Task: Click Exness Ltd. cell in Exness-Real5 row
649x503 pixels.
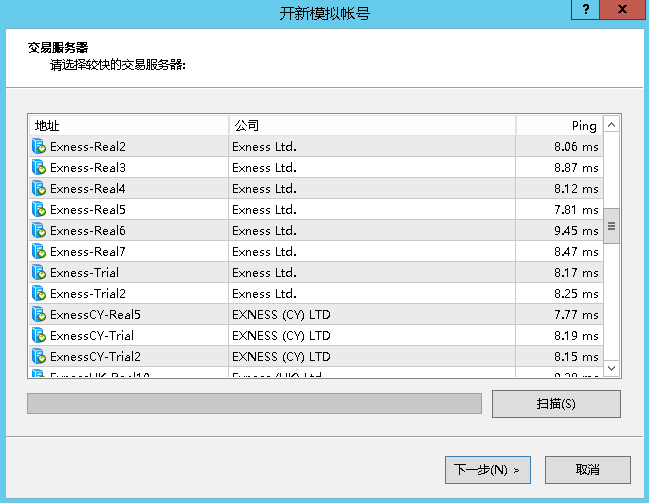Action: (372, 210)
